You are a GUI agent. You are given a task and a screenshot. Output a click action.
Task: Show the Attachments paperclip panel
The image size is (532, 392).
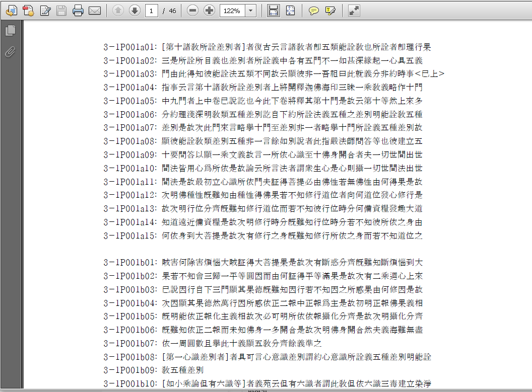(x=10, y=52)
